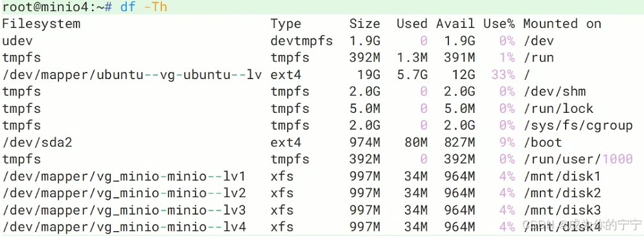The width and height of the screenshot is (644, 236).
Task: Click the '964M' available value in the lv4 row
Action: point(459,227)
